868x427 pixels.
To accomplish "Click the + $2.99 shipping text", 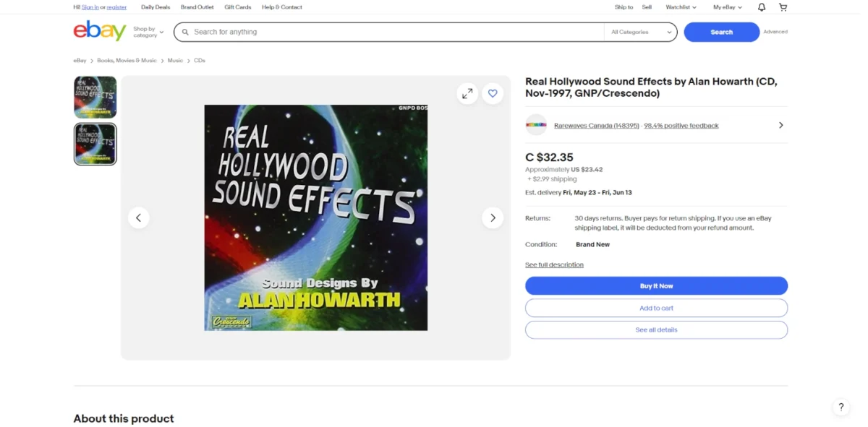I will point(552,179).
